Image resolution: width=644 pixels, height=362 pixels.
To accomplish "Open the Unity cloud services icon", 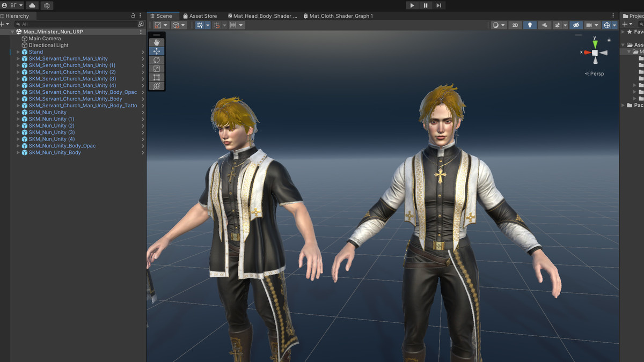I will pyautogui.click(x=32, y=5).
